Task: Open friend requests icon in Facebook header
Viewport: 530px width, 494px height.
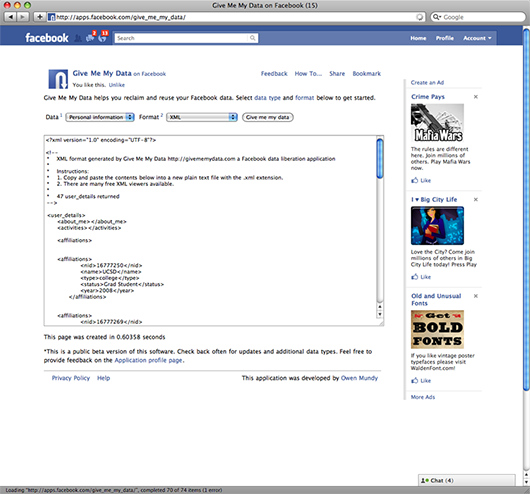Action: (x=78, y=38)
